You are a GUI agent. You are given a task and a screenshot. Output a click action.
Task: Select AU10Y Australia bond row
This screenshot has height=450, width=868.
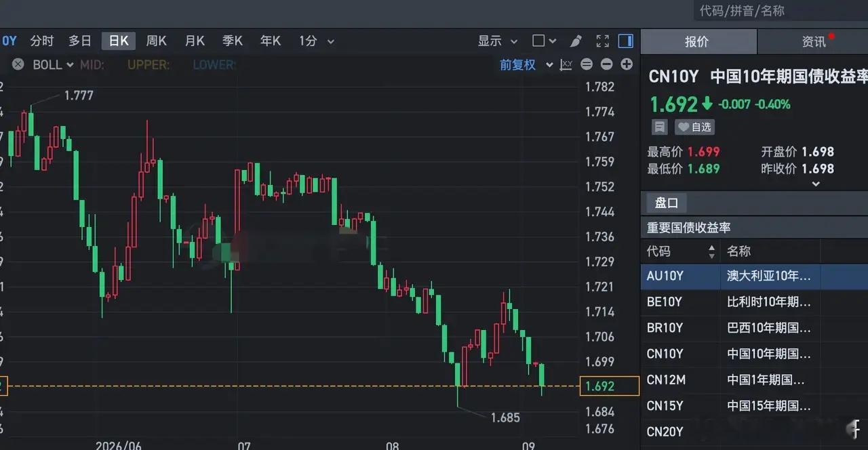click(754, 277)
